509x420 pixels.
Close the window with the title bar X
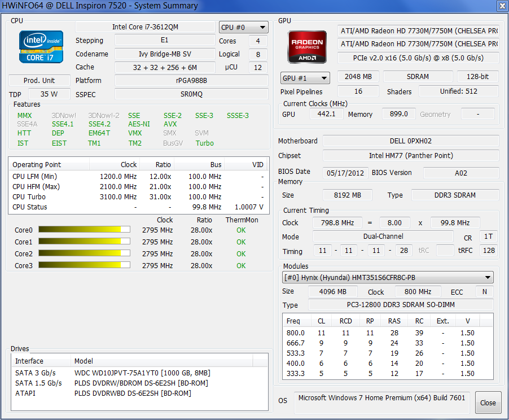tap(501, 6)
